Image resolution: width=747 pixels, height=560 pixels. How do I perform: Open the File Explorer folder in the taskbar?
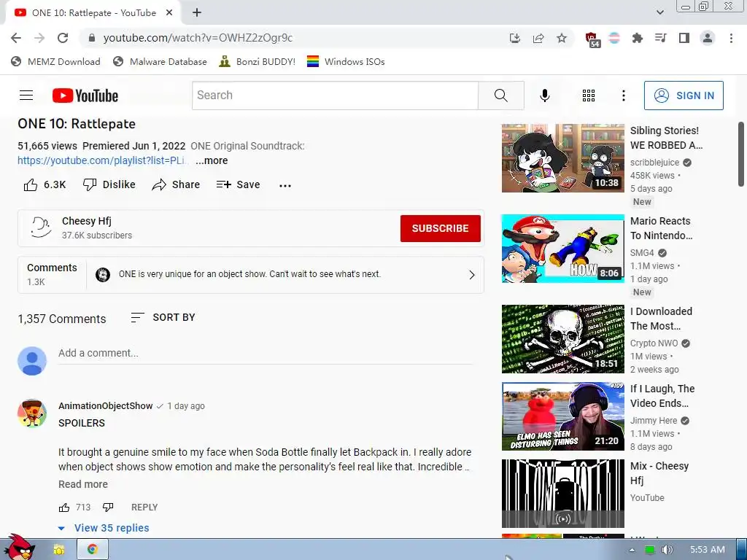pos(58,550)
